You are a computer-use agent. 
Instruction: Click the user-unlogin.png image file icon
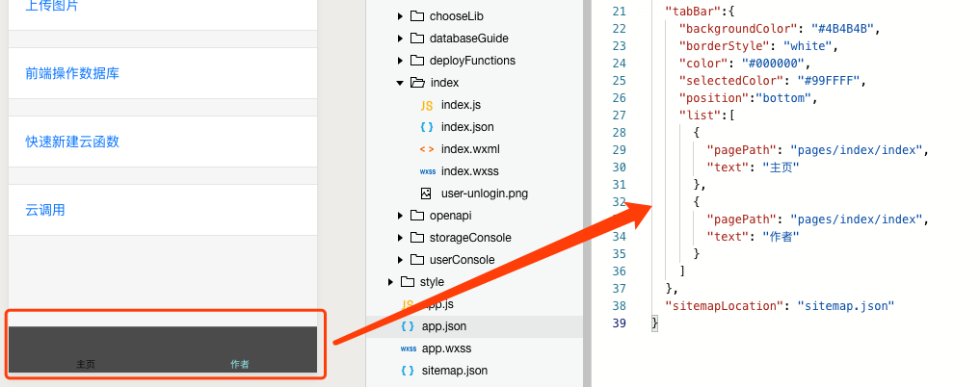[426, 193]
